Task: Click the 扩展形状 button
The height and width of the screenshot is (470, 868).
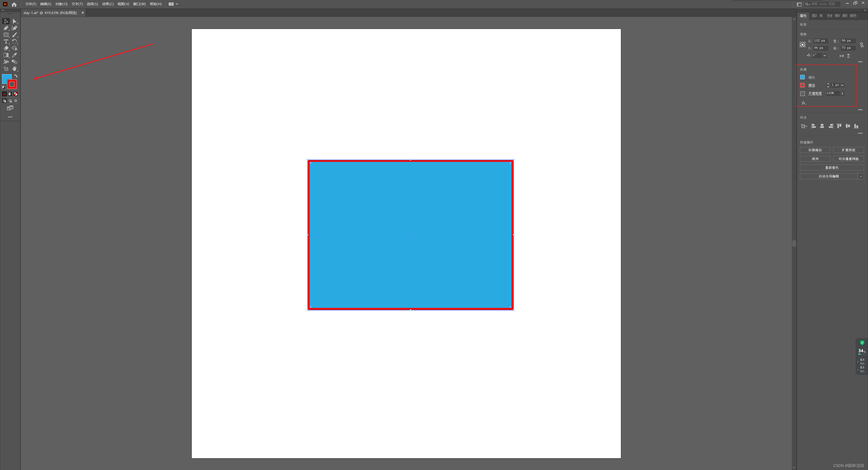Action: [x=849, y=150]
